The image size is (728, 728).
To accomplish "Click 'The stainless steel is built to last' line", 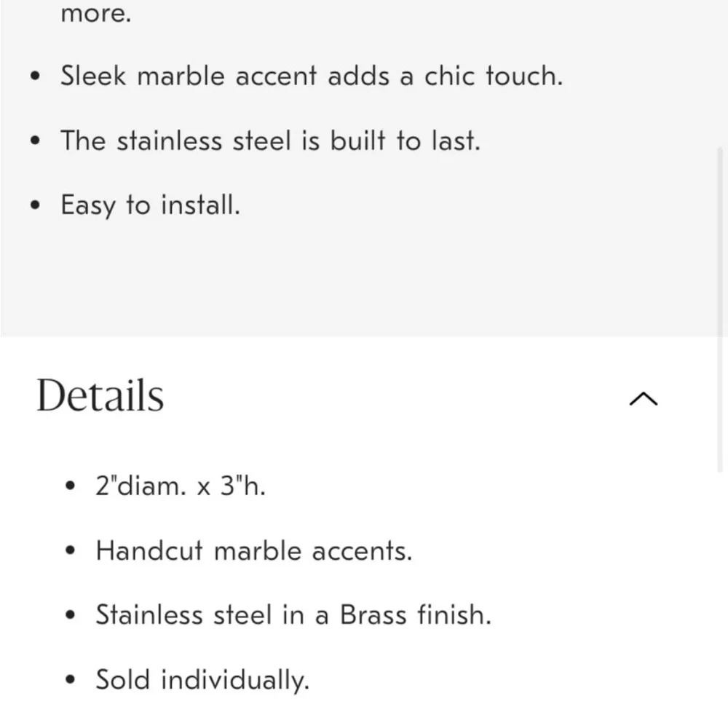I will pos(270,141).
